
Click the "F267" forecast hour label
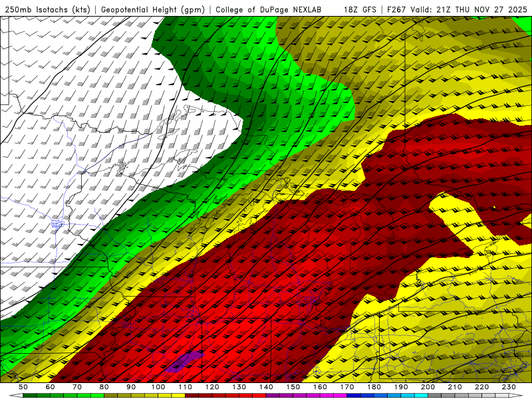[x=396, y=10]
